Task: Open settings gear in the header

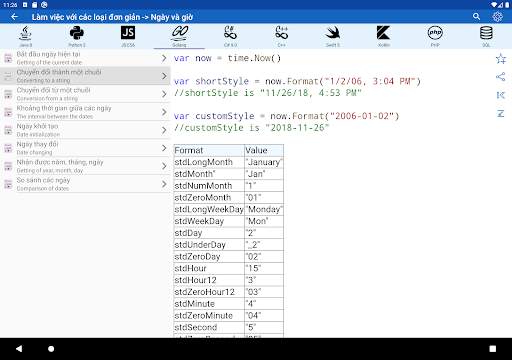Action: (497, 16)
